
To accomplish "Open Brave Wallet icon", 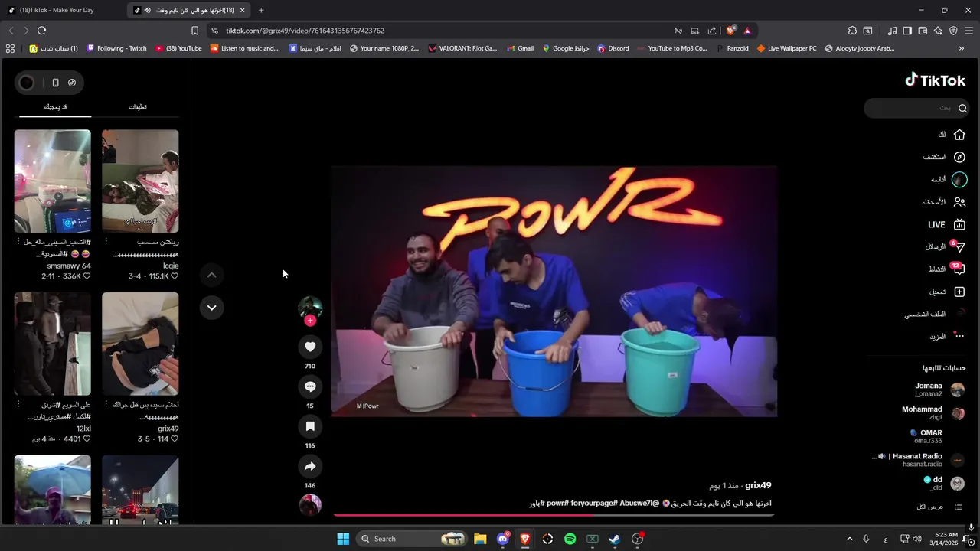I will (x=923, y=31).
